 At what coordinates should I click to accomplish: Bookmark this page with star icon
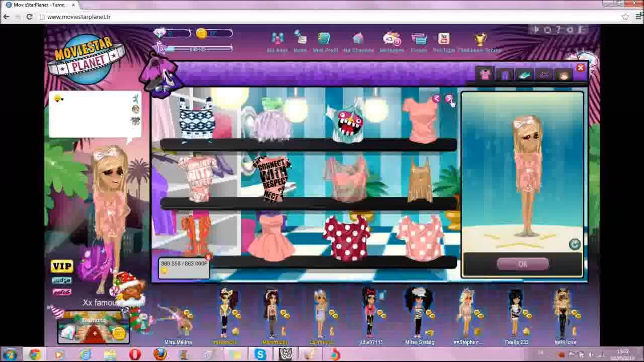coord(625,17)
